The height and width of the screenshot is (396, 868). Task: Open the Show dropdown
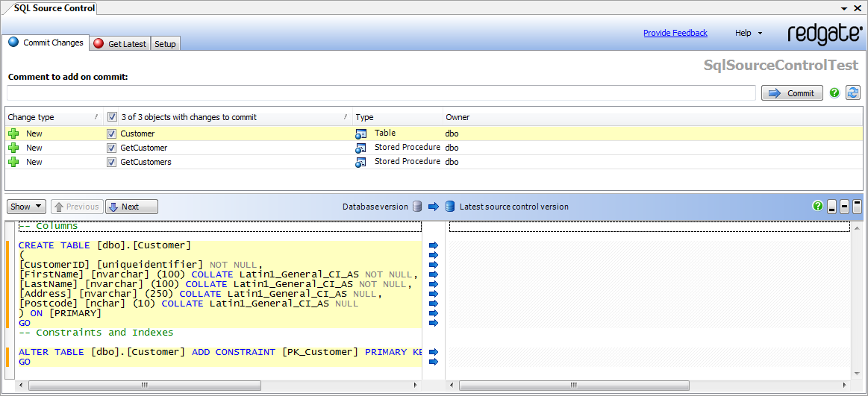[26, 207]
